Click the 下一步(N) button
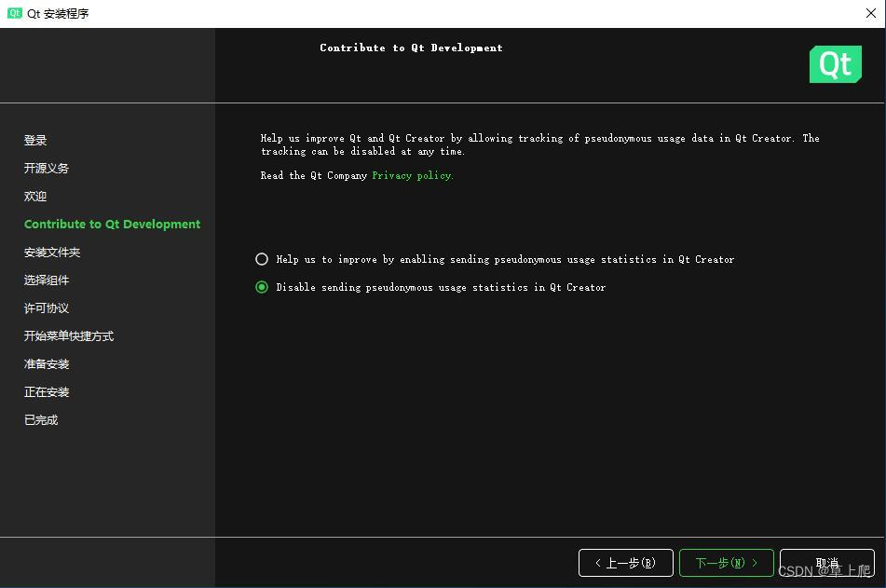 [x=726, y=563]
